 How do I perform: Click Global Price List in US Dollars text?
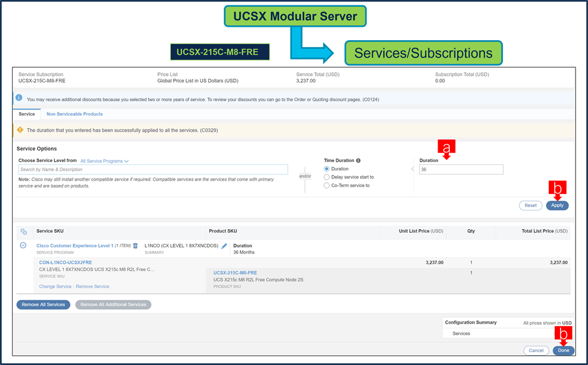[198, 81]
